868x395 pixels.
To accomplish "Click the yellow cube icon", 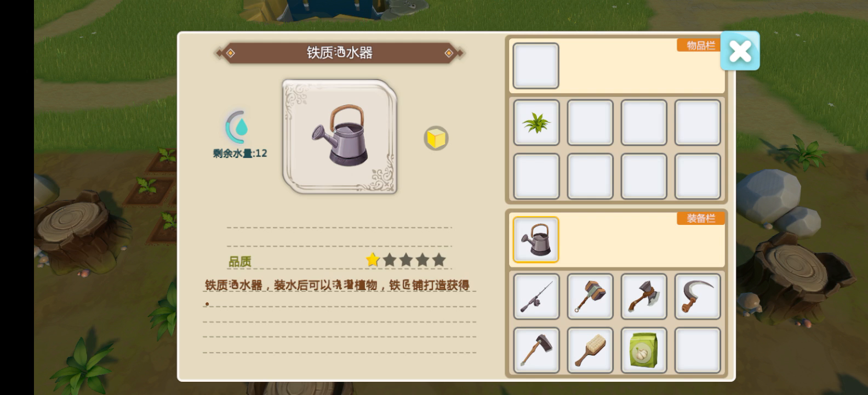I will pos(436,138).
